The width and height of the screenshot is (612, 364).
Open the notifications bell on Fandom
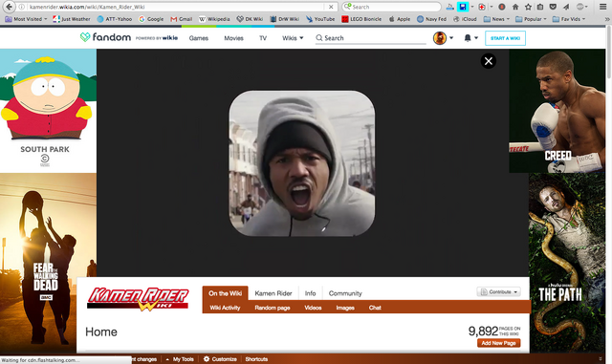click(468, 38)
